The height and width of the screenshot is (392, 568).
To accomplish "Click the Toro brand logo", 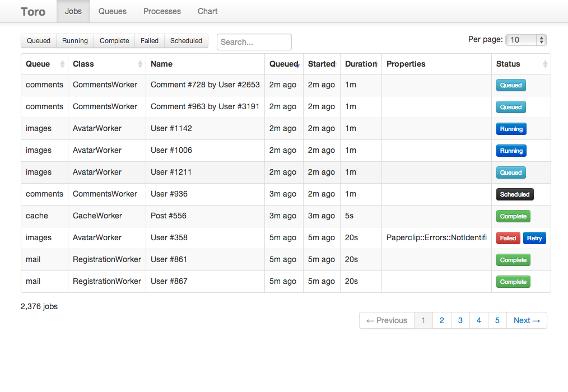I will pos(33,12).
